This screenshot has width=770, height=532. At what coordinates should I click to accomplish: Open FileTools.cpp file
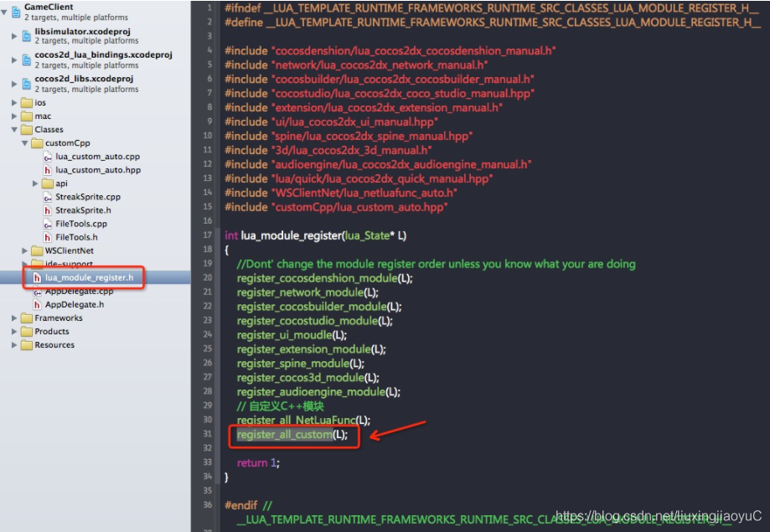[81, 224]
